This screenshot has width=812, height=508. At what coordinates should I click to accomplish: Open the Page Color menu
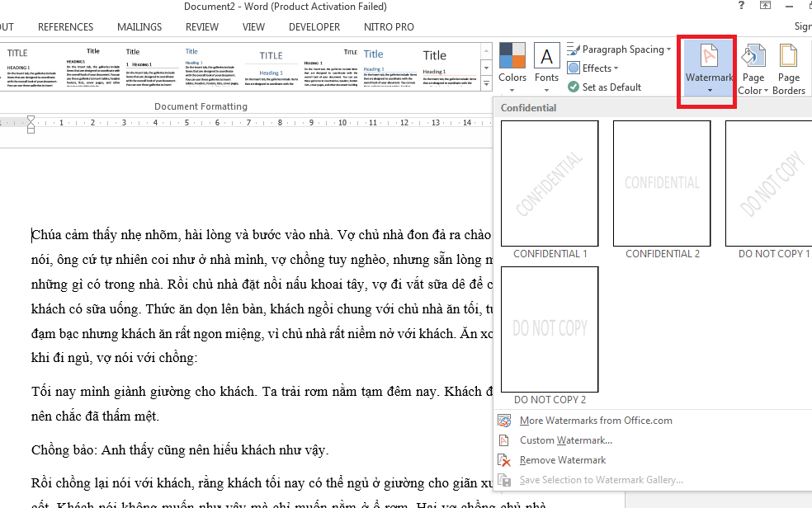point(753,68)
